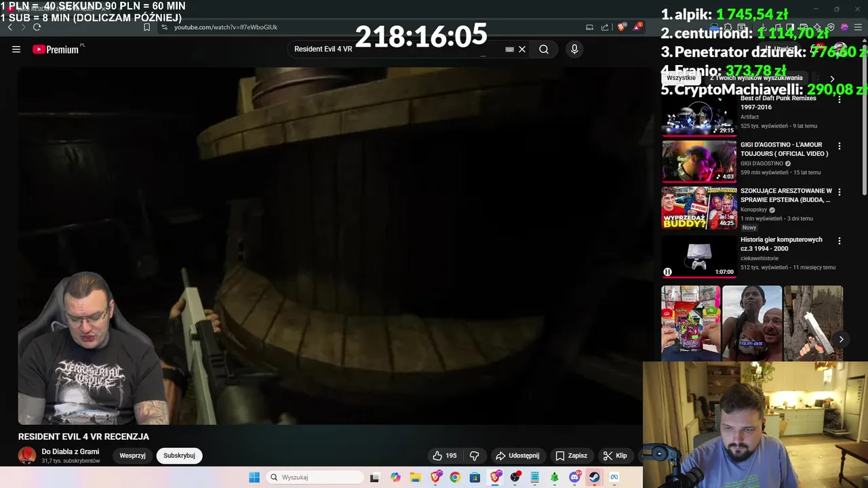Open the on-screen keyboard icon in search box
This screenshot has width=868, height=488.
click(x=509, y=49)
